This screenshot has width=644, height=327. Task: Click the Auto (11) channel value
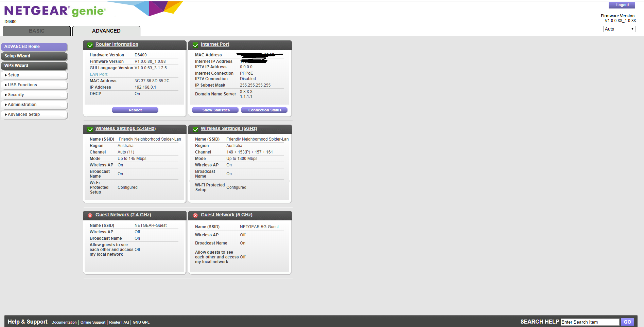(x=126, y=152)
